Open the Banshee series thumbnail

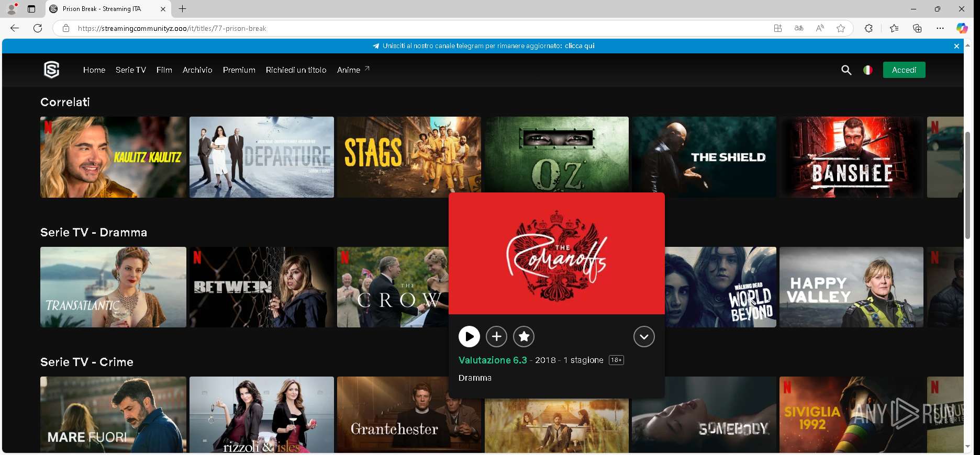point(851,157)
